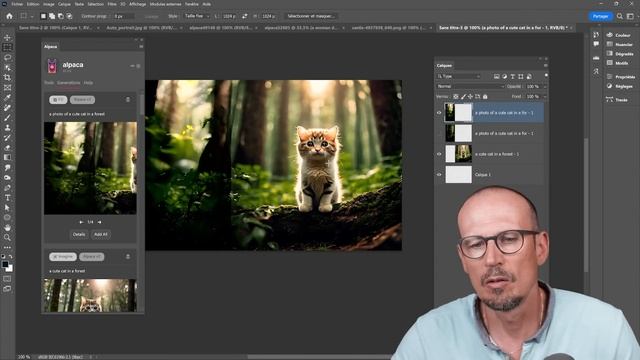Select the Move tool
This screenshot has width=640, height=360.
pos(7,38)
